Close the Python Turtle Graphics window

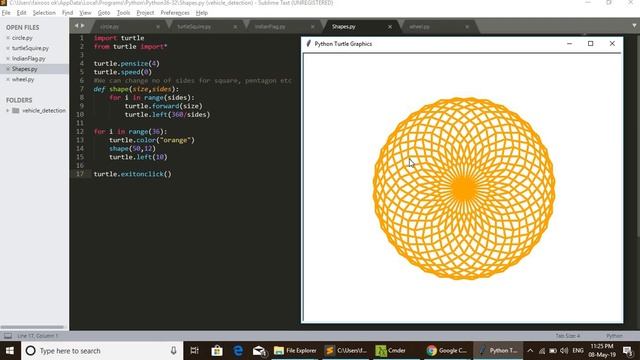[x=612, y=43]
